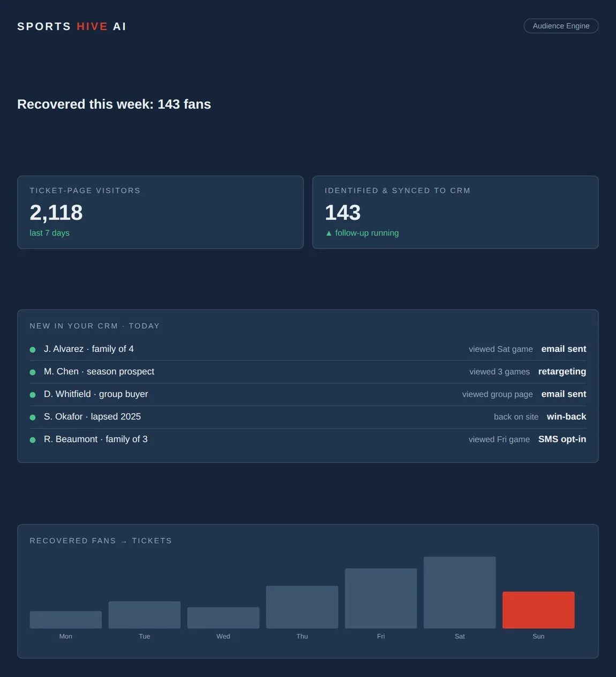Click the 'Recovered this week: 143 fans' heading
Viewport: 616px width, 677px height.
[114, 104]
